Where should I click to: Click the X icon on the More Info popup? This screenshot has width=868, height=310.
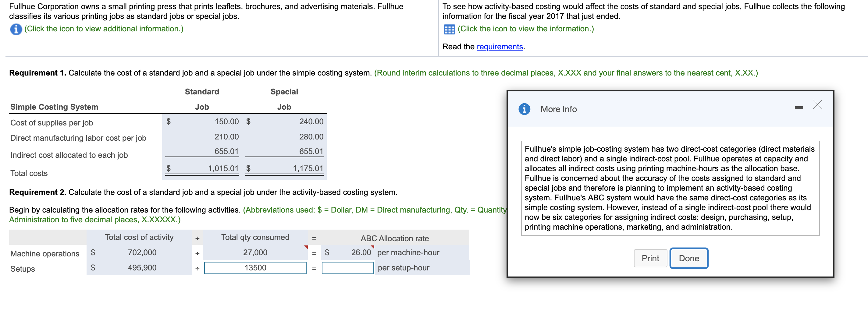click(818, 104)
